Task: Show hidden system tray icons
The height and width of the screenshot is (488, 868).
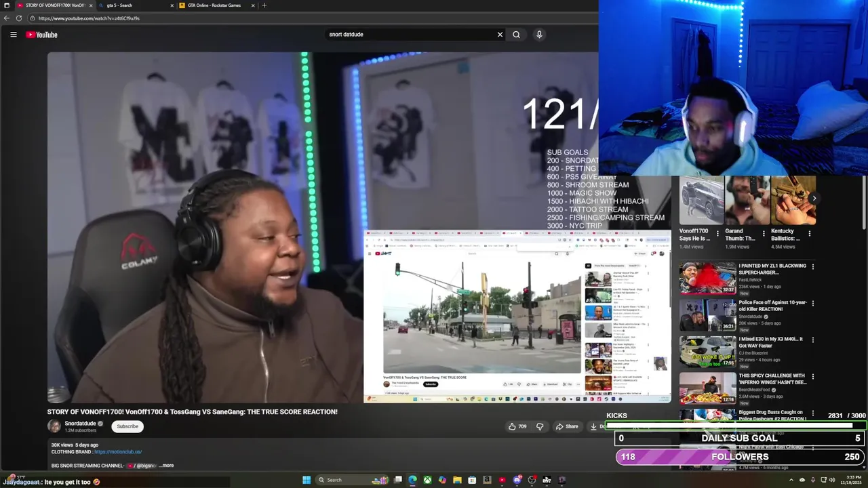Action: click(791, 480)
